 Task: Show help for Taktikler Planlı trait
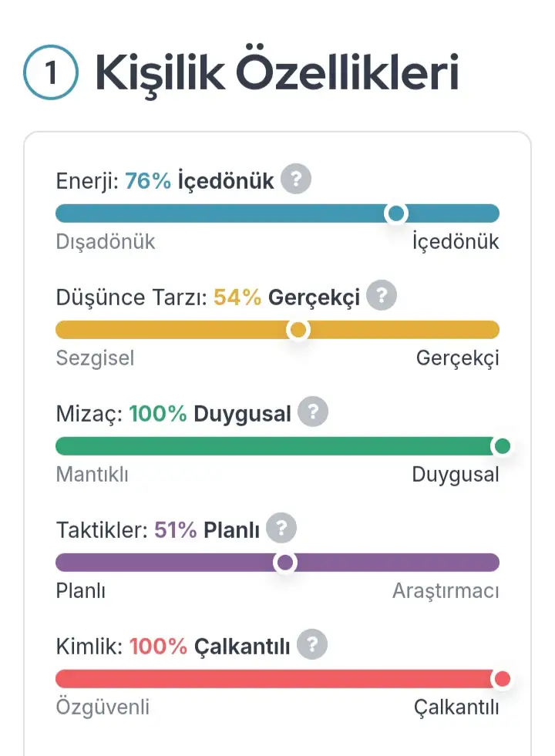tap(281, 529)
